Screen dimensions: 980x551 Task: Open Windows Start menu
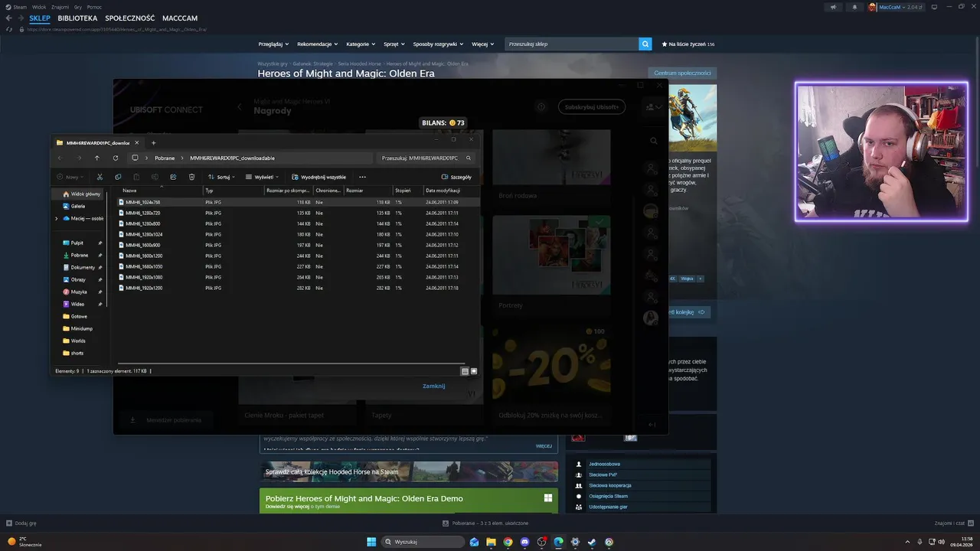point(371,542)
